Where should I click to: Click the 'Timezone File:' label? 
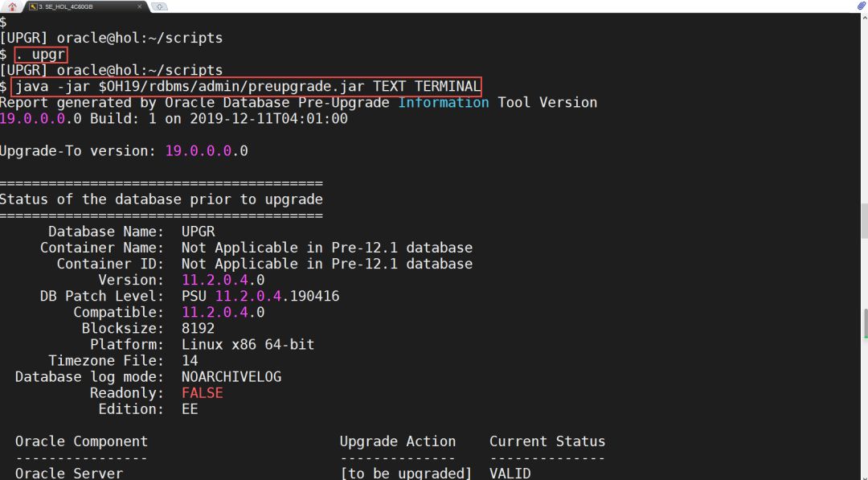[106, 360]
